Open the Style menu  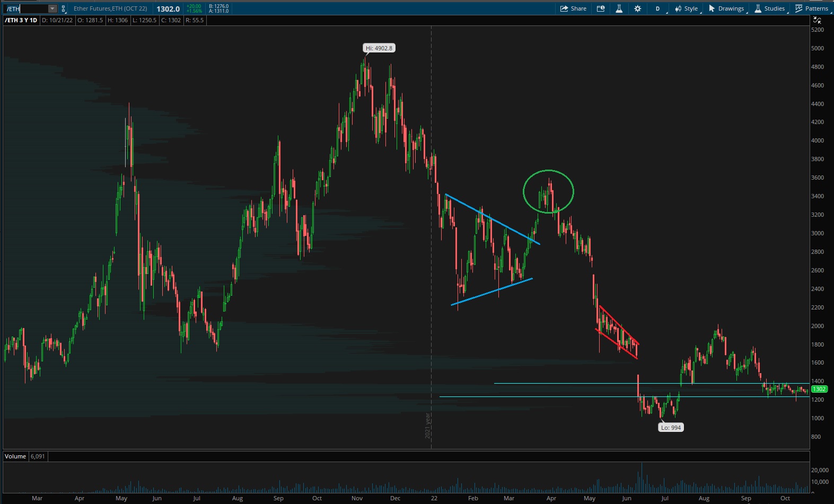[x=687, y=8]
